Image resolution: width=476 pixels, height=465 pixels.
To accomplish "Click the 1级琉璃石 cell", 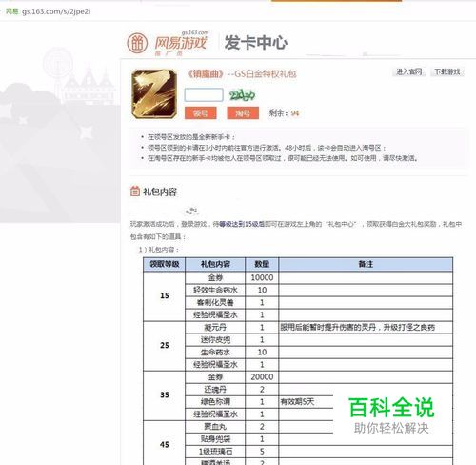I will [x=215, y=452].
